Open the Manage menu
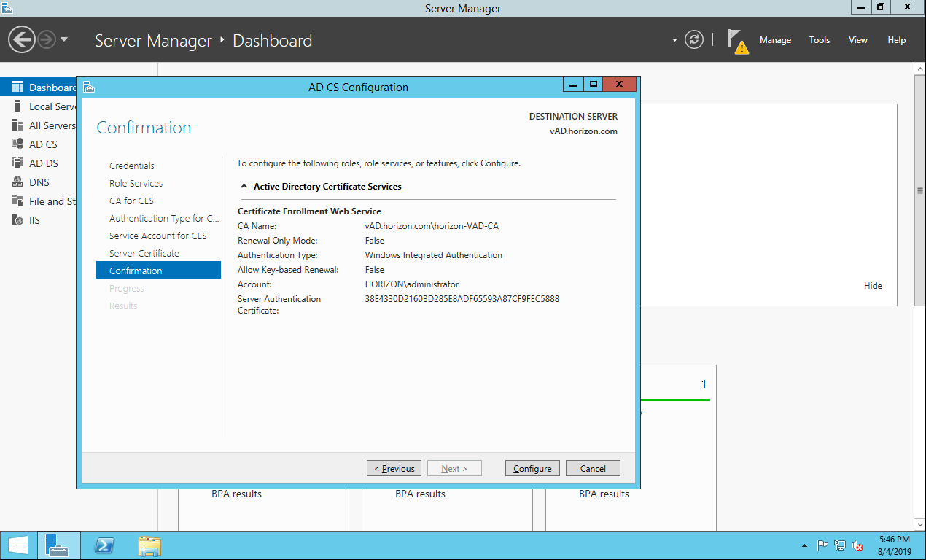The width and height of the screenshot is (926, 560). 775,40
